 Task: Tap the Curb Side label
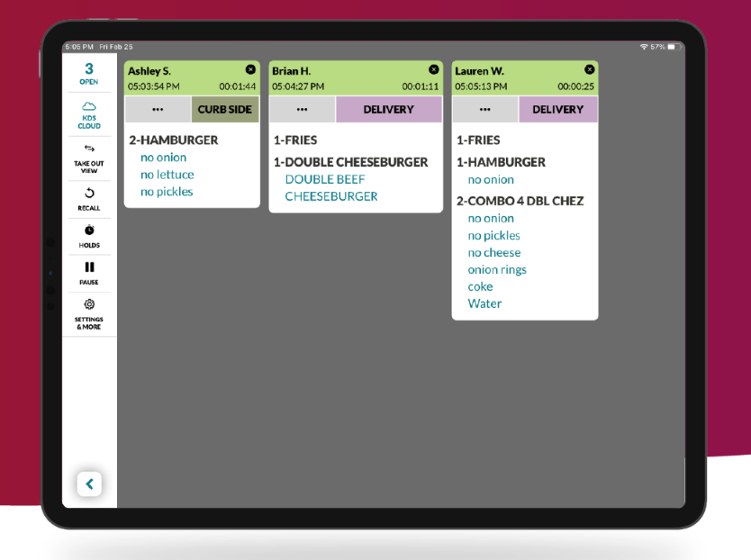click(225, 110)
